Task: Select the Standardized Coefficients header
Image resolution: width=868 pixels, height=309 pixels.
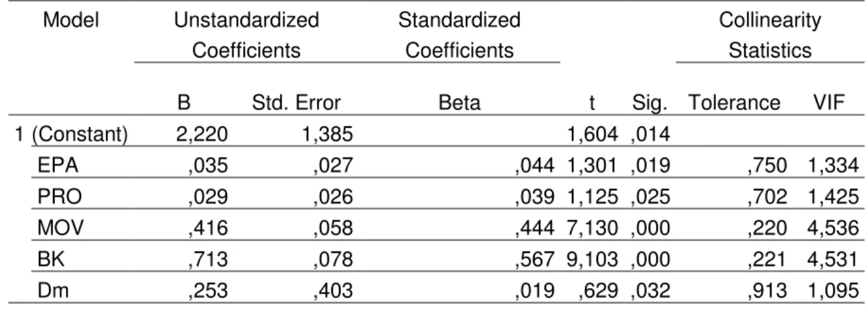Action: click(459, 35)
